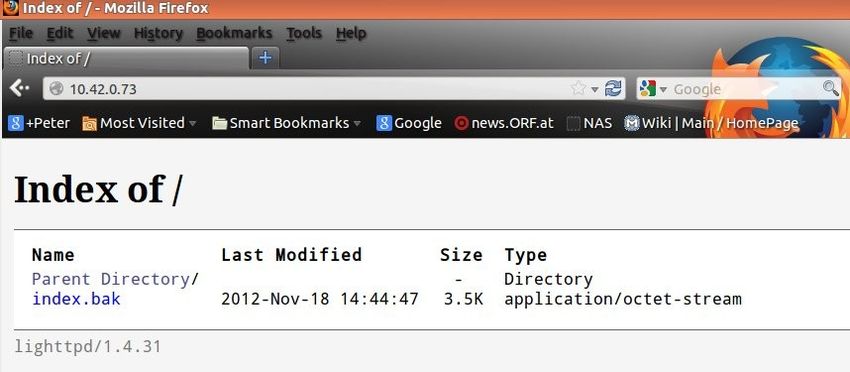The image size is (850, 372).
Task: Open the Bookmarks menu
Action: click(234, 34)
